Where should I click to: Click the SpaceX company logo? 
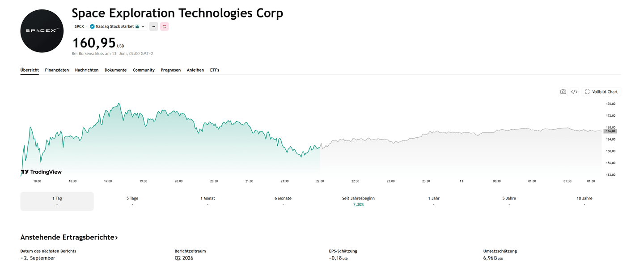(x=42, y=31)
